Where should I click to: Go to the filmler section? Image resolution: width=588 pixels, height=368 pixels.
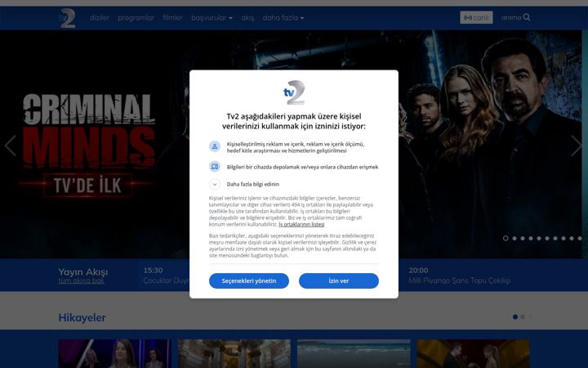coord(172,18)
